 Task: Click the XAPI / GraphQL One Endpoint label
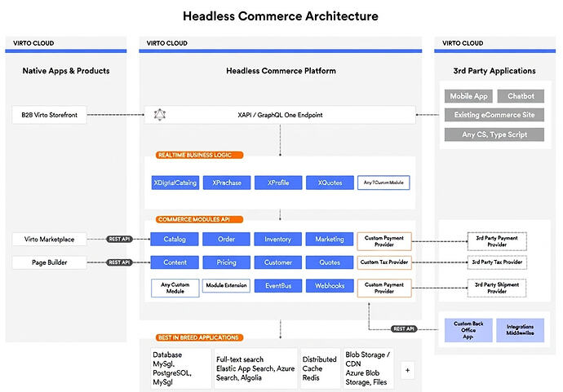pos(280,115)
